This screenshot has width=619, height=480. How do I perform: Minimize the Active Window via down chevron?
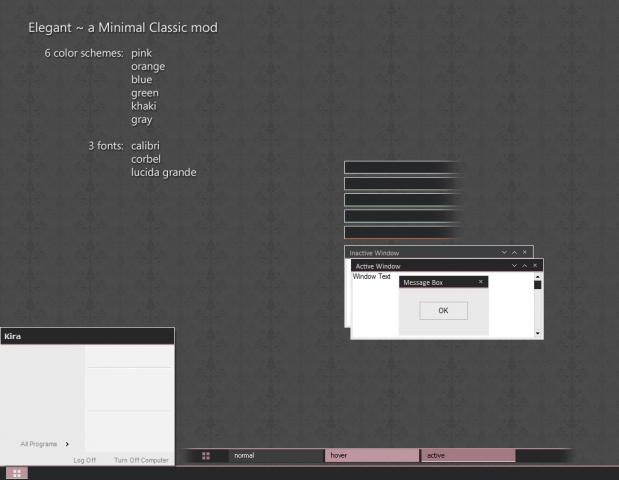(x=514, y=266)
